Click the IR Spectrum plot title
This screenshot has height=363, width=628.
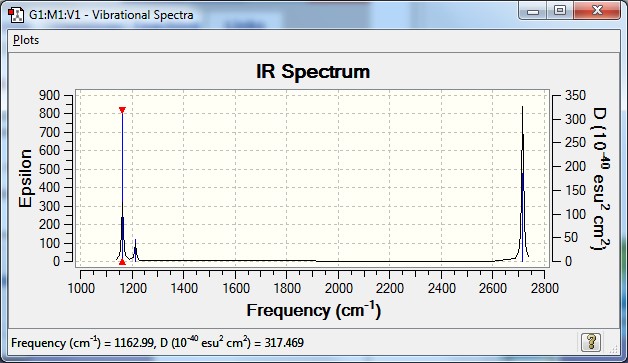click(313, 72)
